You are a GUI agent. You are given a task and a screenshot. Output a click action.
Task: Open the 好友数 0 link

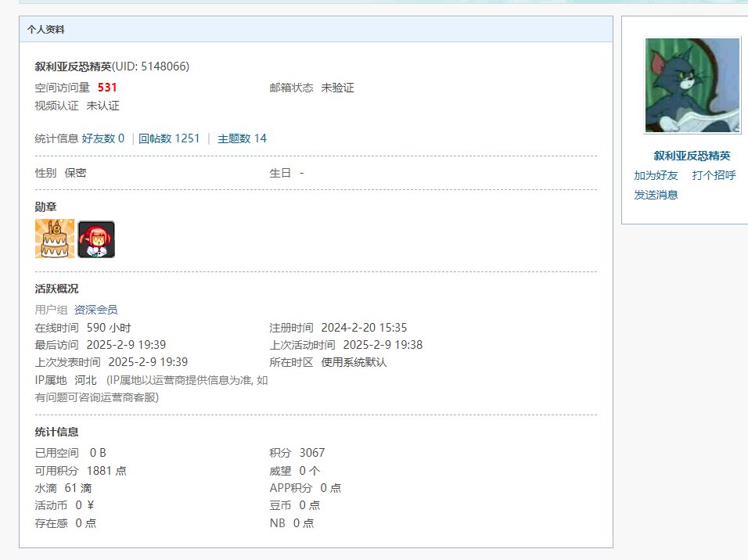coord(103,138)
